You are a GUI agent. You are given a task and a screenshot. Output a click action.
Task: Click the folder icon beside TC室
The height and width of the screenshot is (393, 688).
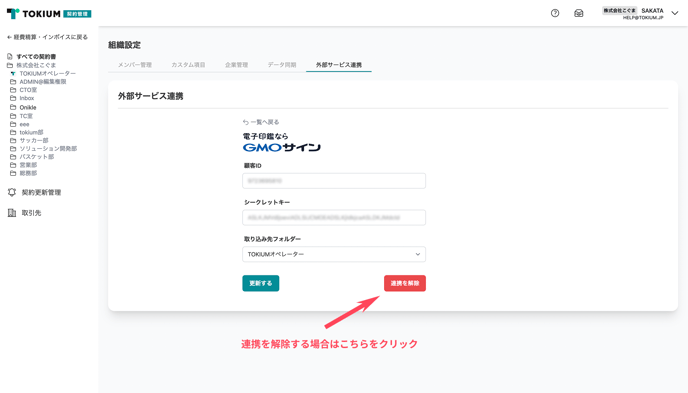tap(13, 116)
